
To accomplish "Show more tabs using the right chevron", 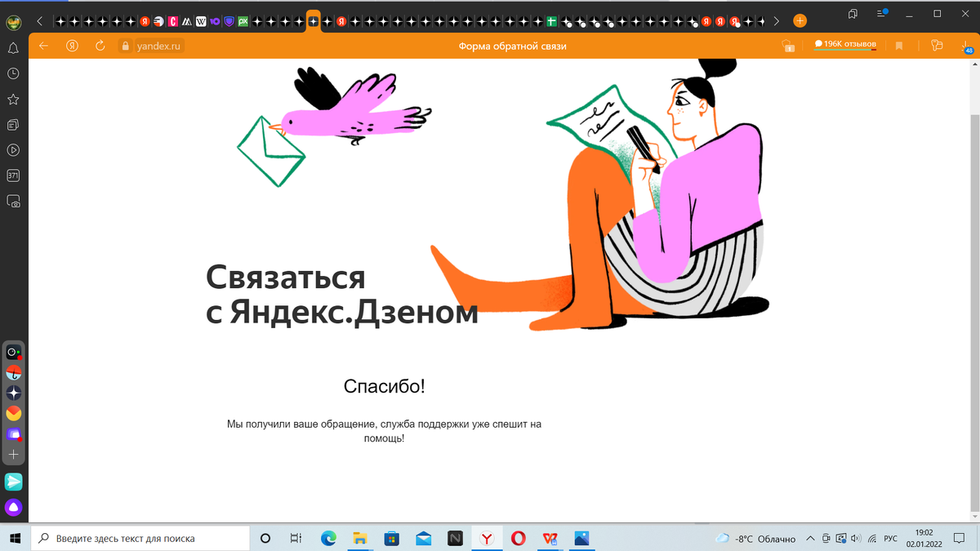I will click(x=776, y=20).
